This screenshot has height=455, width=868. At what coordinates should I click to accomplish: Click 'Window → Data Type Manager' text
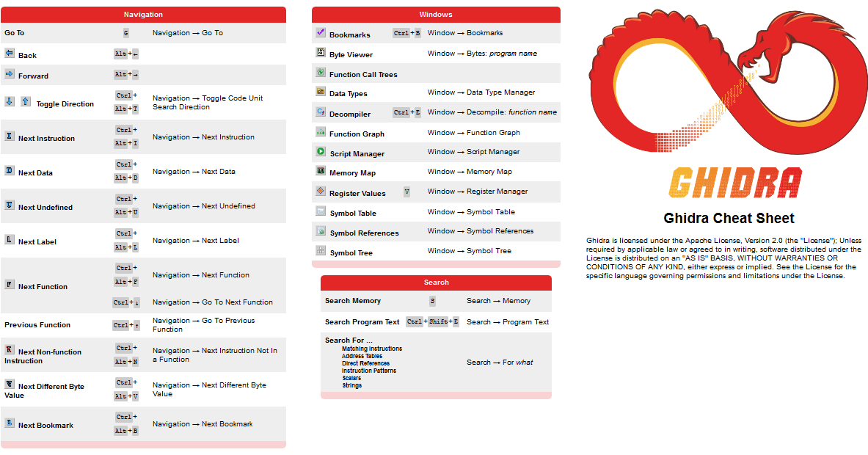tap(481, 92)
